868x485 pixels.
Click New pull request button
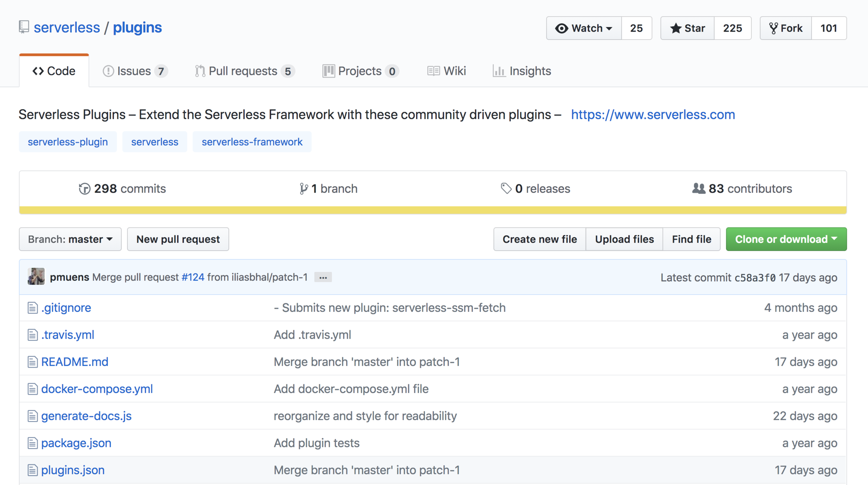pos(178,239)
